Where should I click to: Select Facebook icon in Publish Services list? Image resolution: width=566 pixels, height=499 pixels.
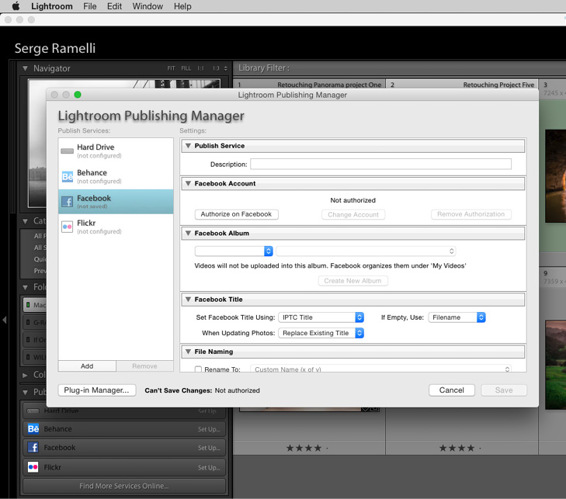(x=67, y=201)
